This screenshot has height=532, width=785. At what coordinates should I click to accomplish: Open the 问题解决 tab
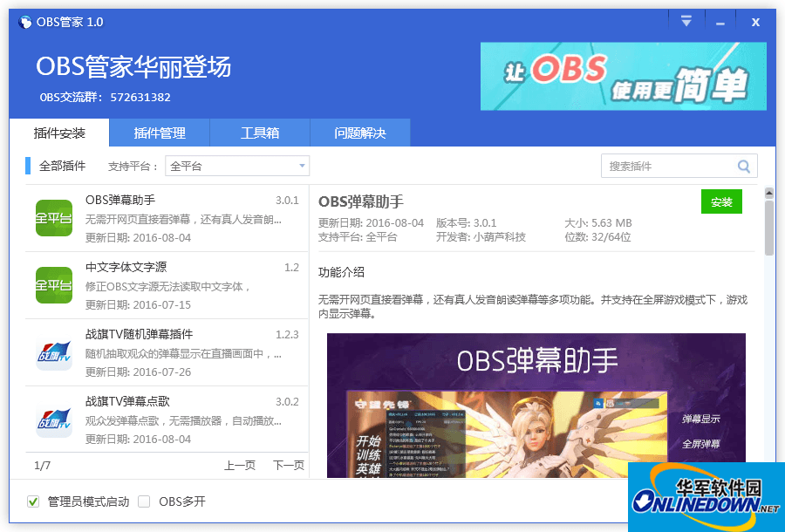360,133
